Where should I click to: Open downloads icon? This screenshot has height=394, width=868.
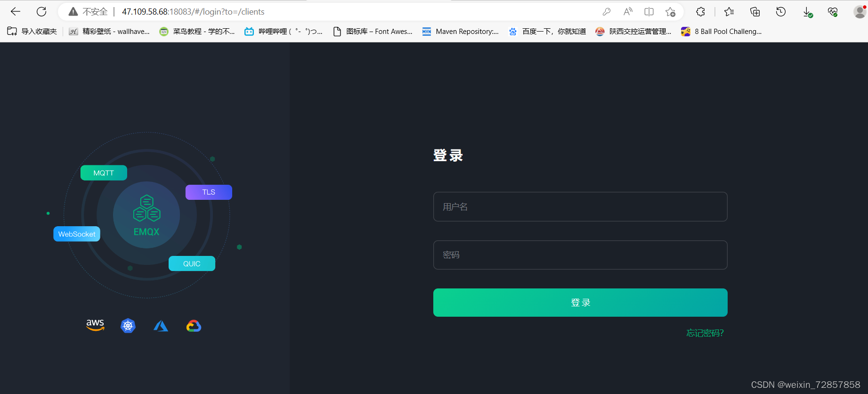(x=807, y=12)
